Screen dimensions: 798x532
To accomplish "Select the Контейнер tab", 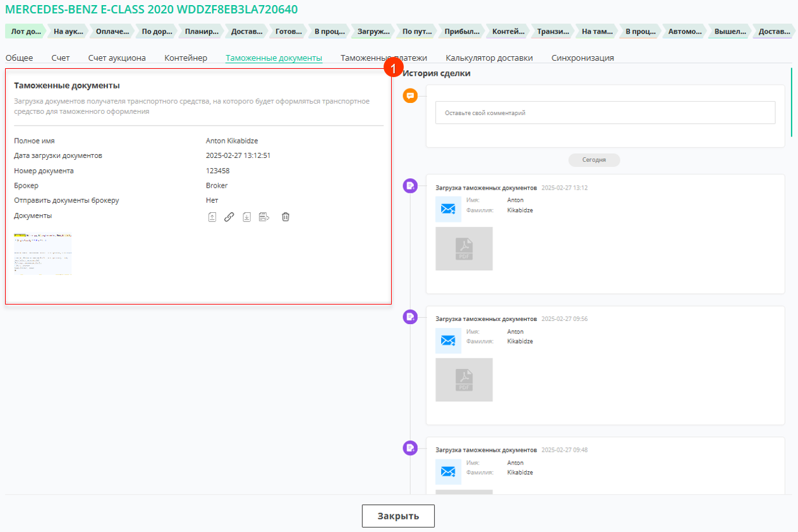I will pos(186,58).
